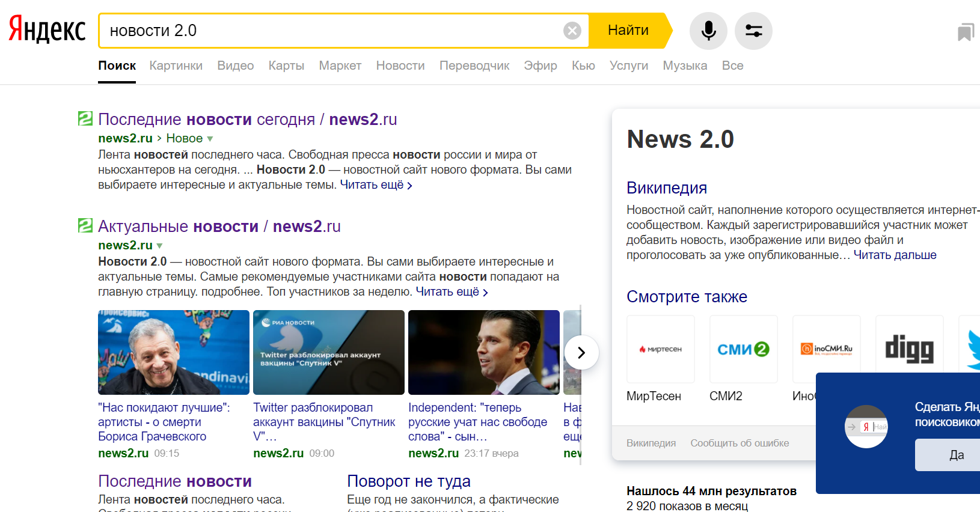Viewport: 980px width, 512px height.
Task: Open the Википедия heading link
Action: (667, 188)
